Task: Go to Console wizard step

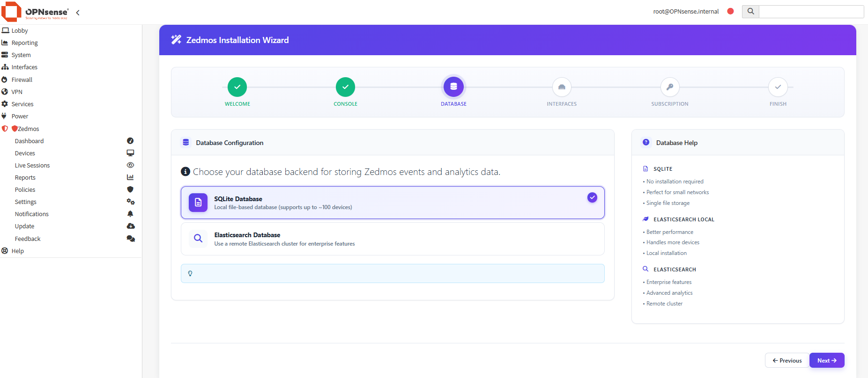Action: pyautogui.click(x=345, y=87)
